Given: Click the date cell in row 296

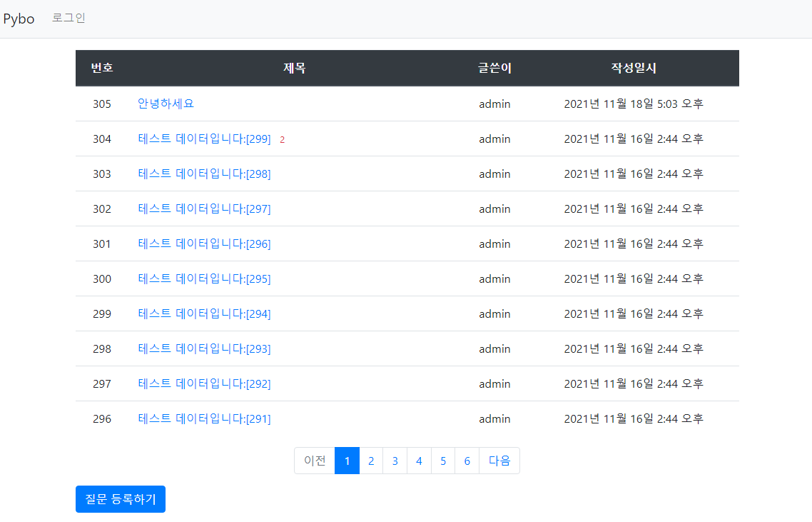Looking at the screenshot, I should tap(634, 419).
